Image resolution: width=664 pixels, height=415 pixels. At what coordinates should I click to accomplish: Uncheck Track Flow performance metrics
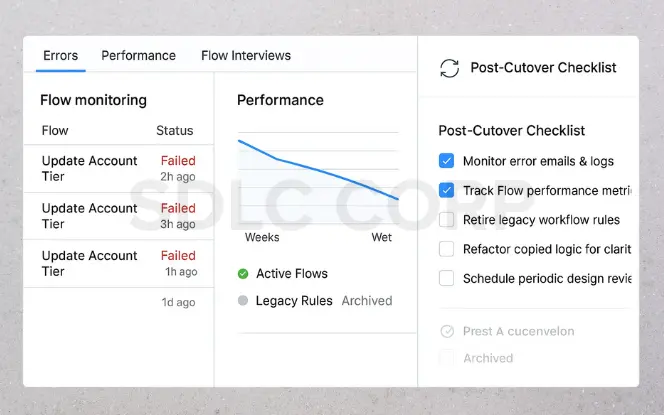click(446, 190)
